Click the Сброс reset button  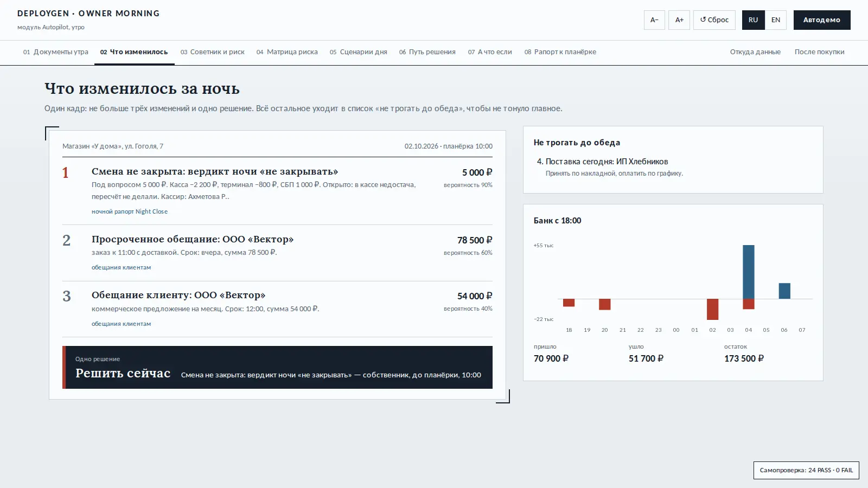pyautogui.click(x=714, y=20)
